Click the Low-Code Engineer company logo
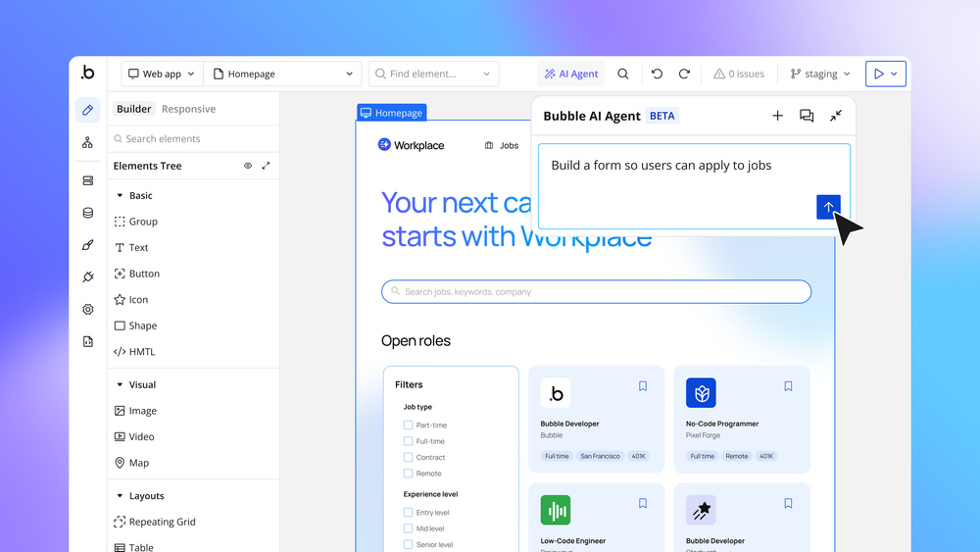980x552 pixels. click(x=556, y=510)
